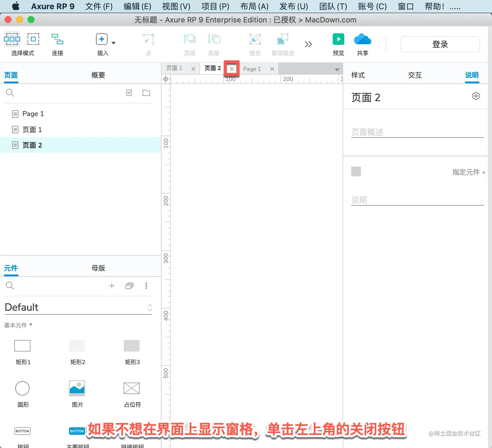Click Bring to Front (顶层) icon
The width and height of the screenshot is (492, 448).
[189, 39]
